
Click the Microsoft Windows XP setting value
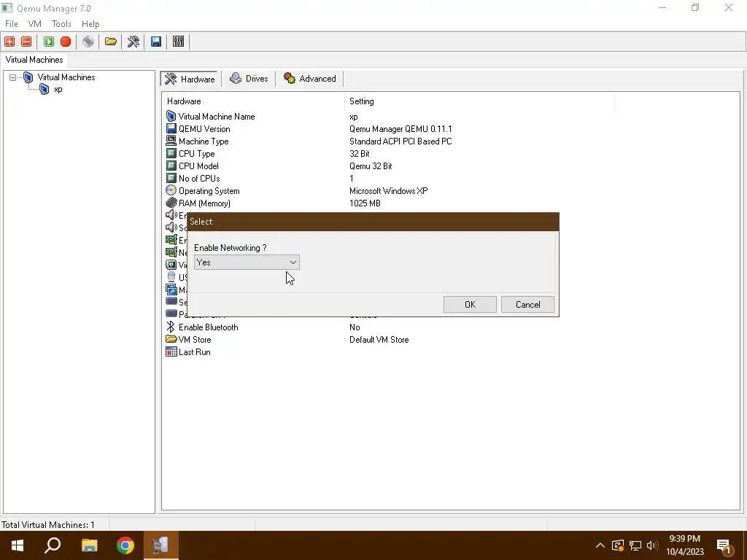click(x=388, y=190)
